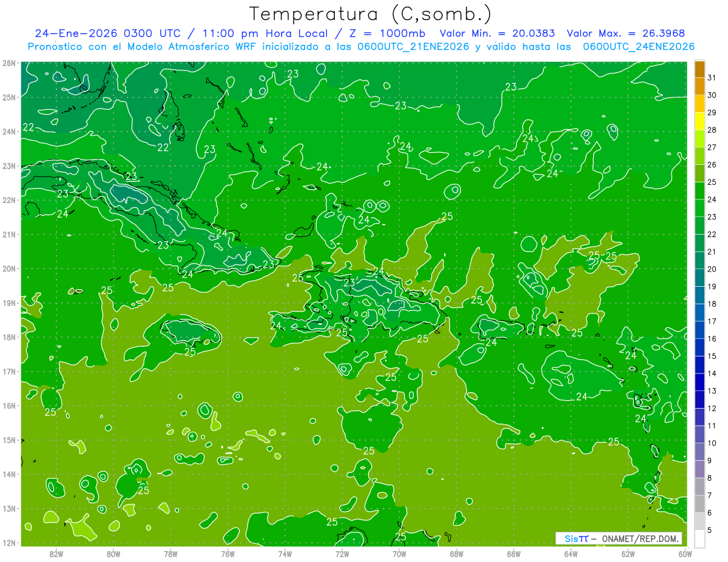Click the init time '0600UTC_21ENE2026'

(413, 47)
